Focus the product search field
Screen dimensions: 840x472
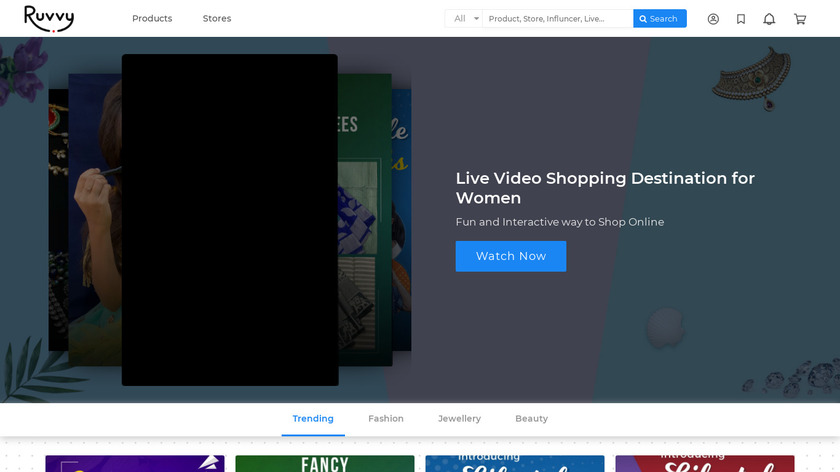point(558,19)
